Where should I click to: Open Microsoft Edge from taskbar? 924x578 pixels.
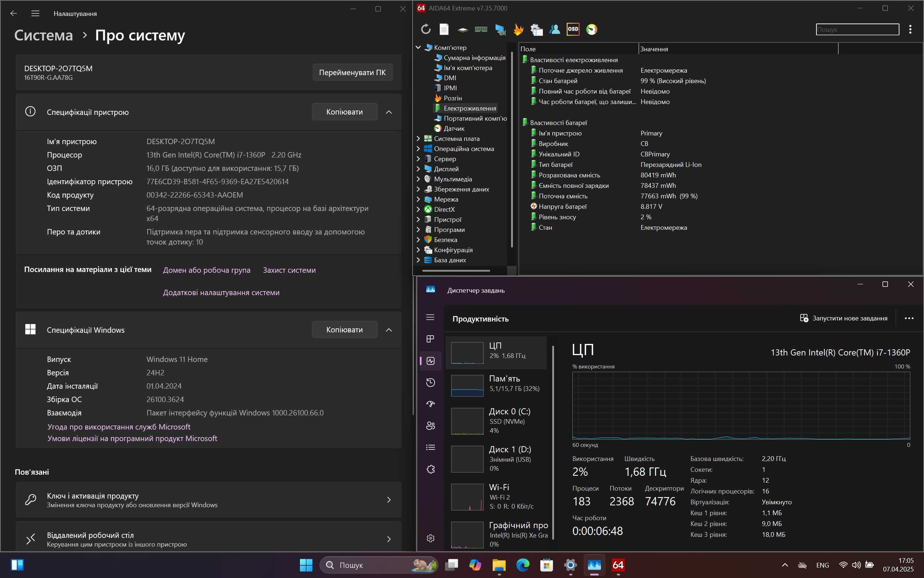click(523, 565)
